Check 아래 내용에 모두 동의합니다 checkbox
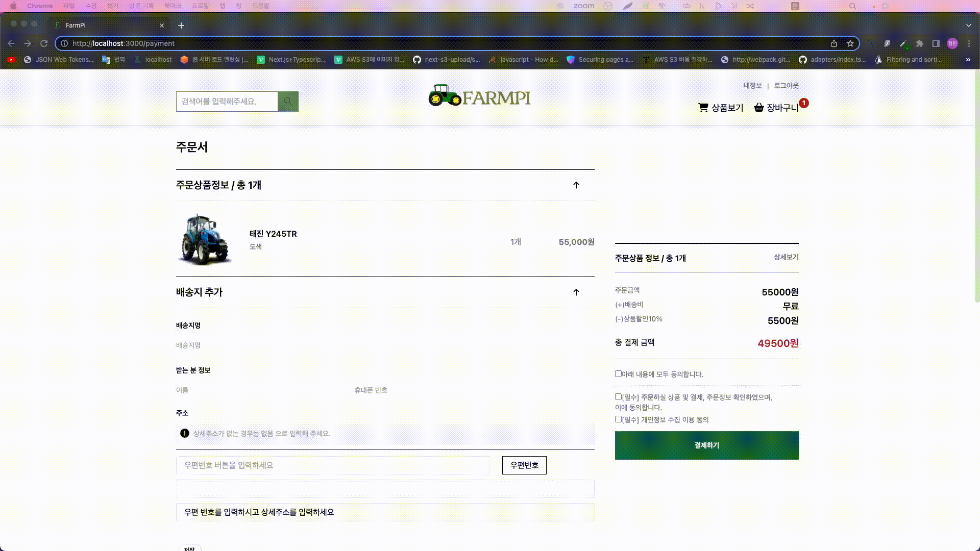The image size is (980, 551). (618, 374)
